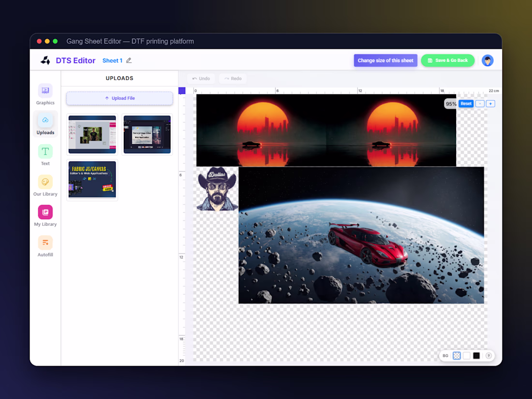Choose the Text tool
Screen dimensions: 532x399
coord(45,155)
